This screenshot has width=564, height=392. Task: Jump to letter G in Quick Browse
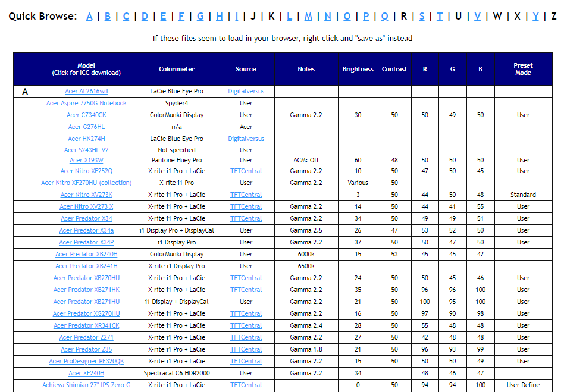click(x=200, y=17)
